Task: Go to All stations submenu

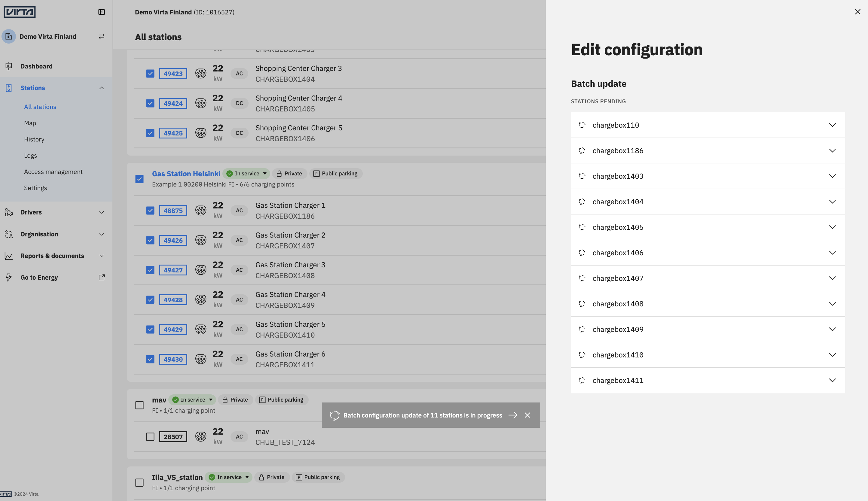Action: point(40,107)
